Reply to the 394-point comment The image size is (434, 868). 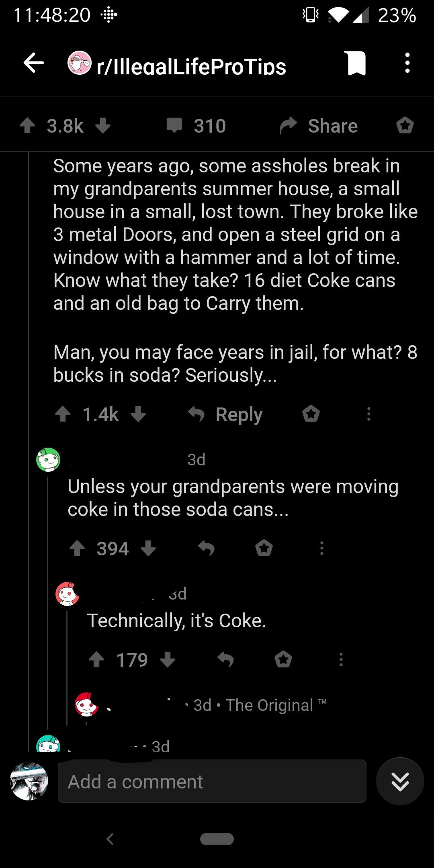point(207,548)
